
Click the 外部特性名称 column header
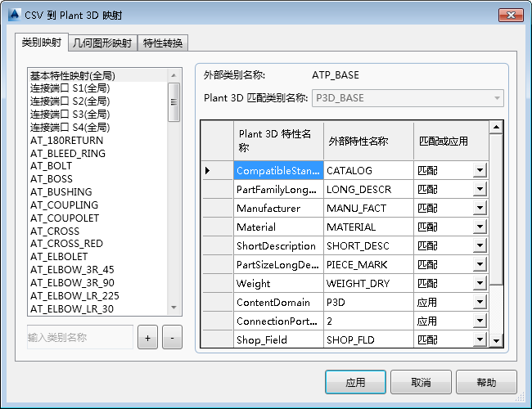tap(368, 141)
